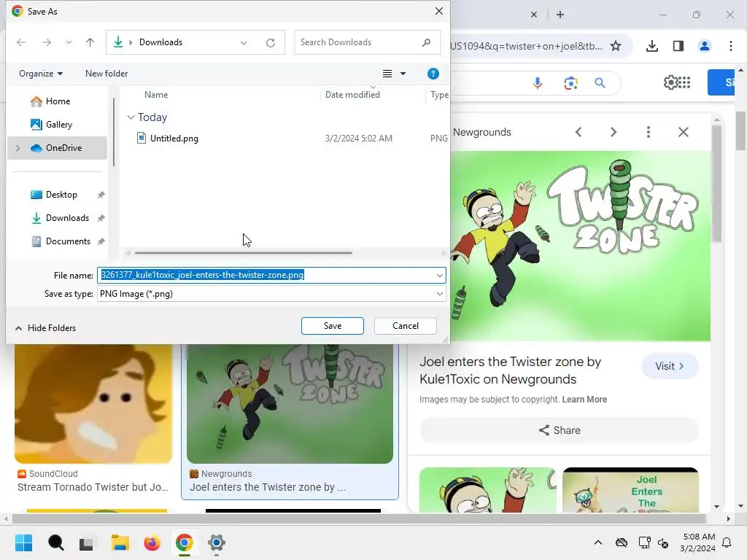The image size is (747, 560).
Task: Open SoundCloud Tornado Twister result thumbnail
Action: pos(93,404)
